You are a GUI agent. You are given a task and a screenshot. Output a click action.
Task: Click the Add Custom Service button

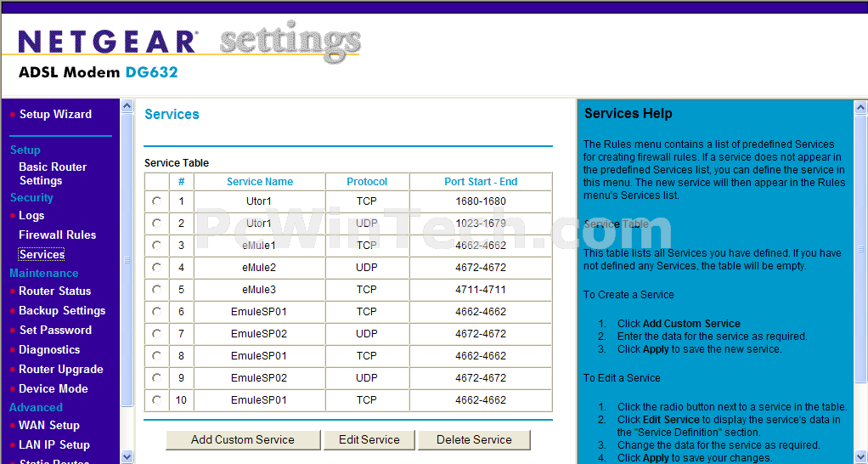point(243,439)
